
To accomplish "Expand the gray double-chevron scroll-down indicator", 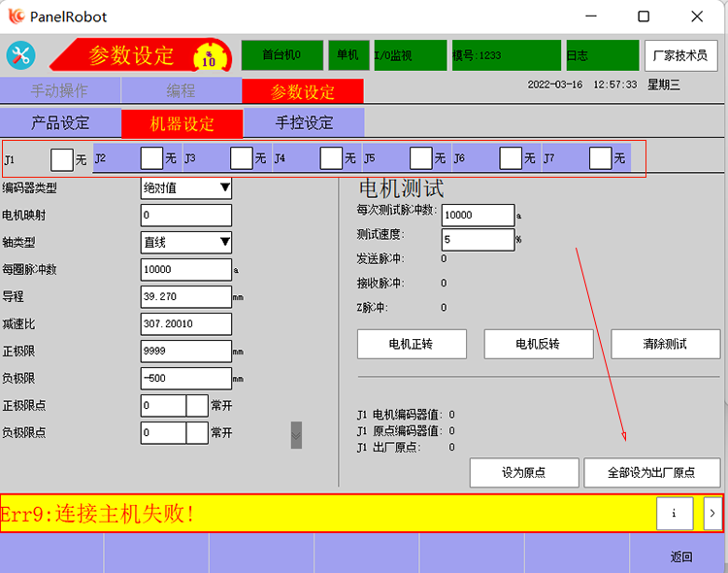I will 296,435.
